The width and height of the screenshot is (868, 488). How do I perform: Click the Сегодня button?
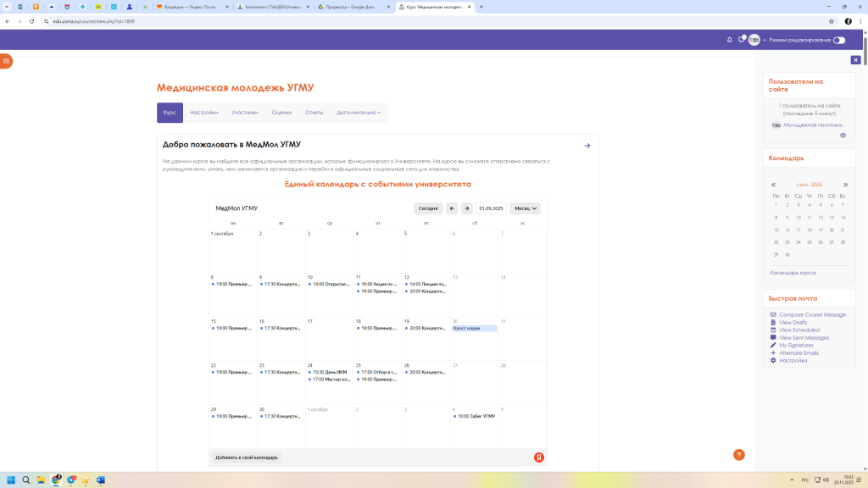pyautogui.click(x=428, y=208)
